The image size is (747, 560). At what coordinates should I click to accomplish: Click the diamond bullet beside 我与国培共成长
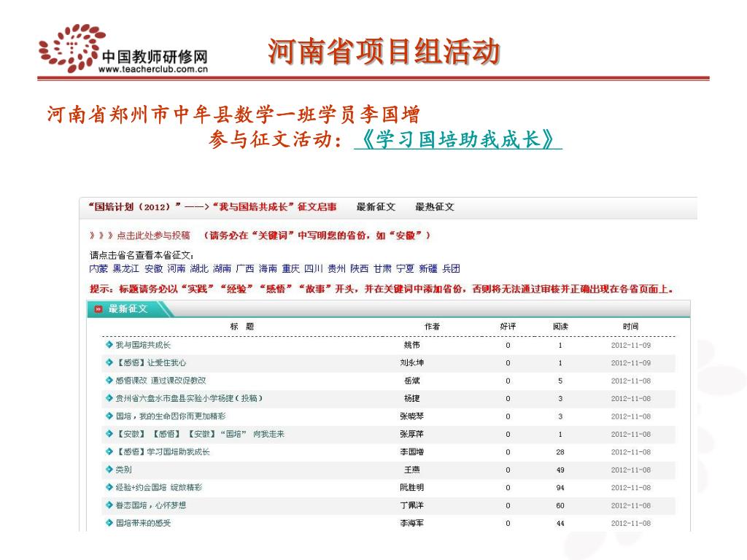click(x=109, y=345)
